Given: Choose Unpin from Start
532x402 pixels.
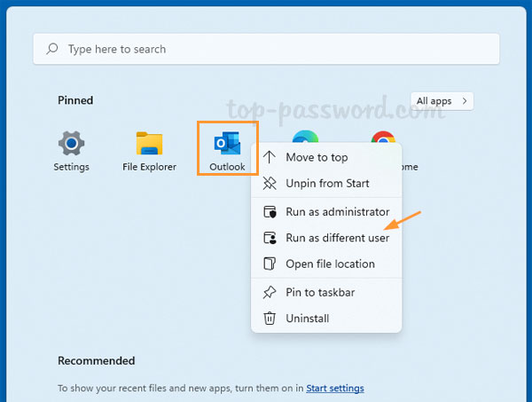Looking at the screenshot, I should [327, 184].
